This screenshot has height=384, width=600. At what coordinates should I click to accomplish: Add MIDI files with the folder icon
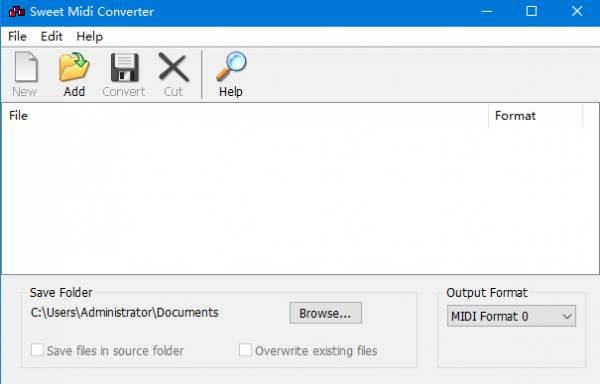(x=74, y=67)
